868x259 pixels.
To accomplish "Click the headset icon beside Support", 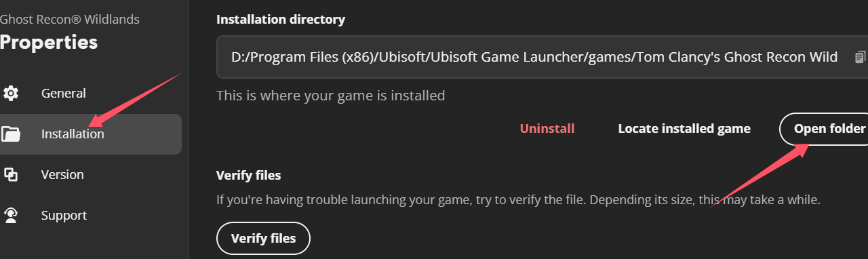I will pos(11,215).
